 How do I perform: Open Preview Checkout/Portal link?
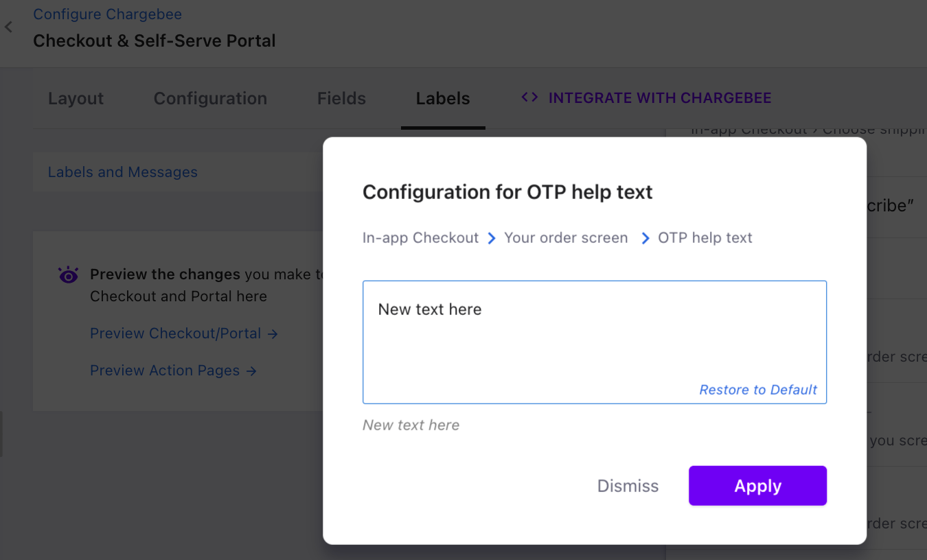176,334
